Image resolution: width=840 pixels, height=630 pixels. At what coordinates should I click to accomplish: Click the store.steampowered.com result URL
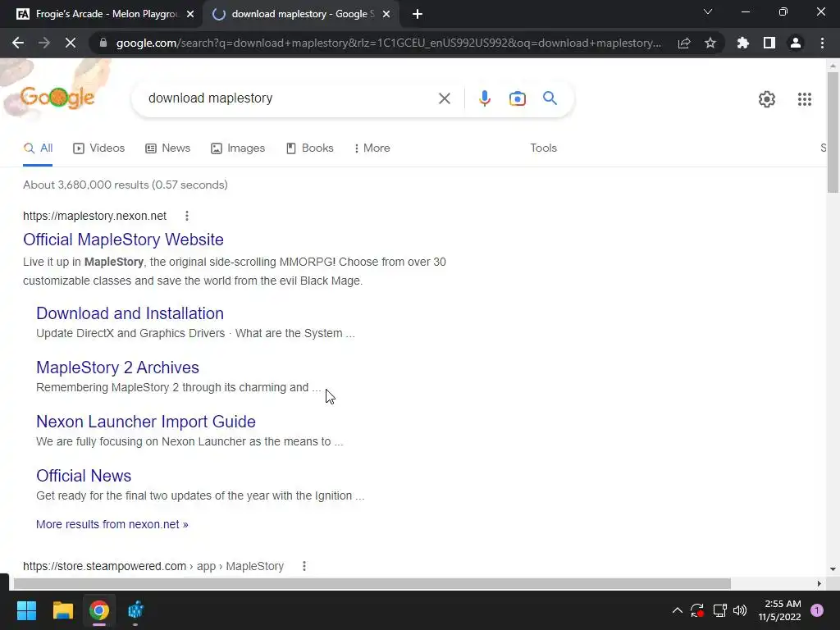point(153,566)
